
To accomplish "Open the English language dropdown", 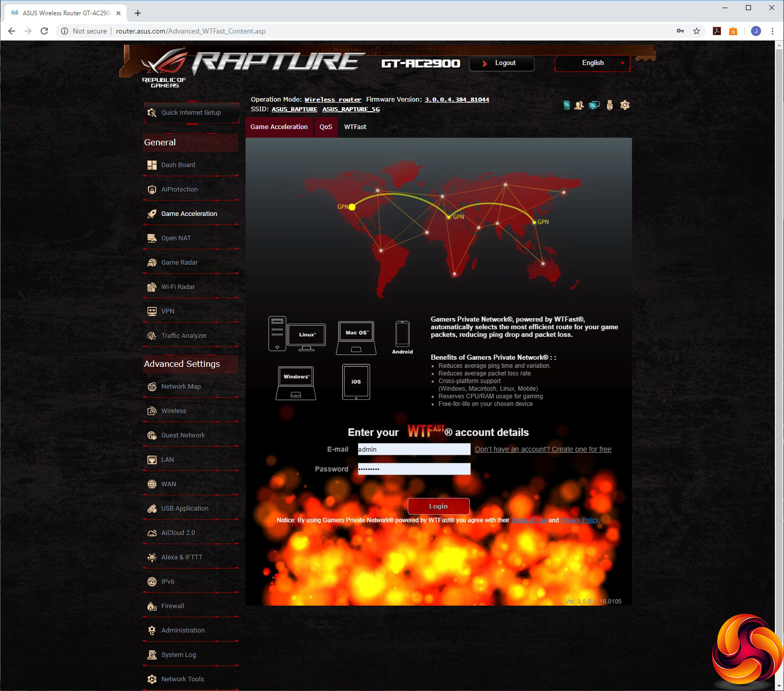I will (592, 63).
